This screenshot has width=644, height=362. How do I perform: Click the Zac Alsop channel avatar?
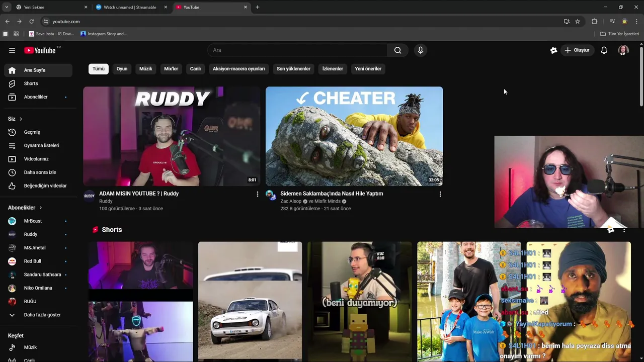pyautogui.click(x=271, y=195)
